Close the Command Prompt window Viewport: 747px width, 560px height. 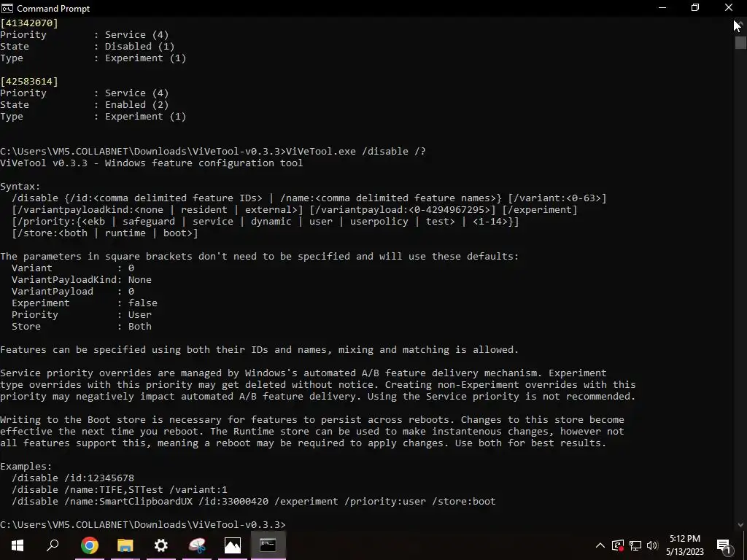[729, 7]
